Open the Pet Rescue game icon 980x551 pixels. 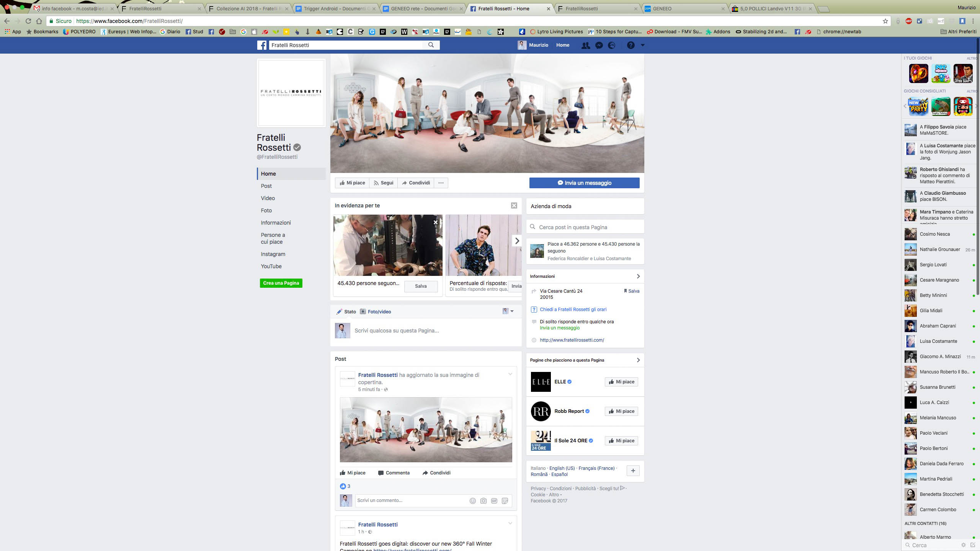[x=941, y=73]
